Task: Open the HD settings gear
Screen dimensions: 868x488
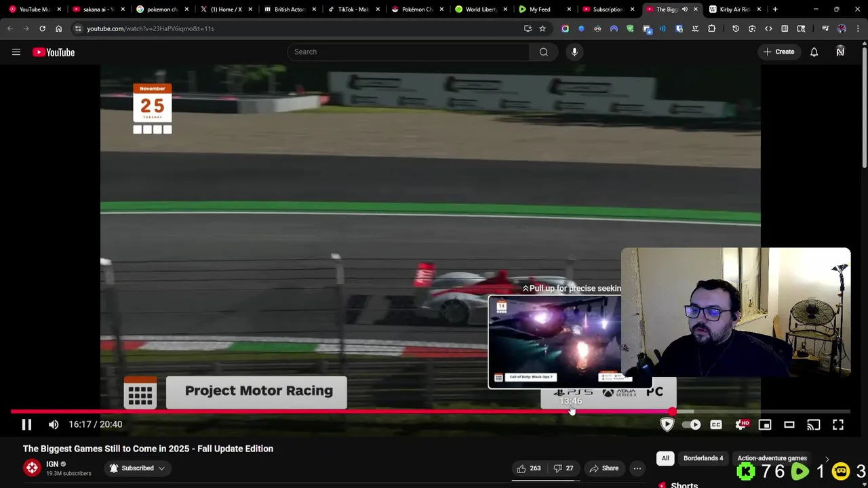Action: (x=741, y=424)
